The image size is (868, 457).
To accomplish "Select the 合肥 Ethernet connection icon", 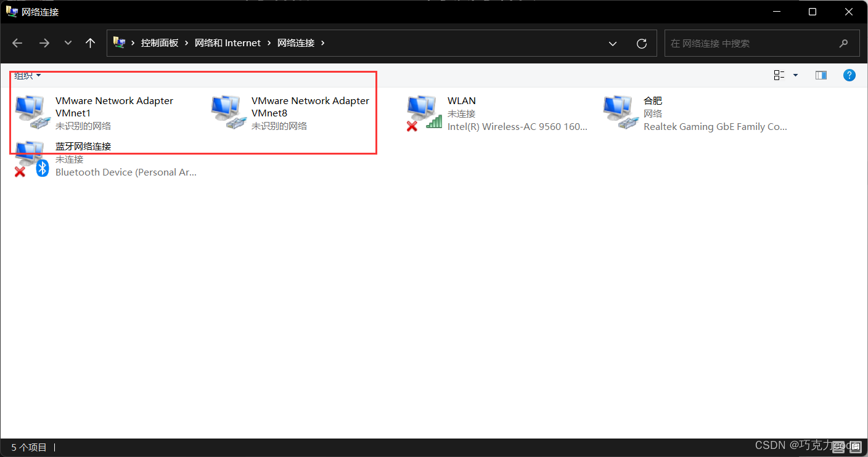I will (620, 112).
